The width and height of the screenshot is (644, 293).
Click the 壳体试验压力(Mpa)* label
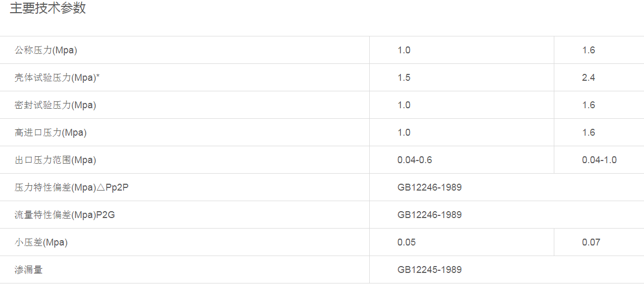pos(57,78)
